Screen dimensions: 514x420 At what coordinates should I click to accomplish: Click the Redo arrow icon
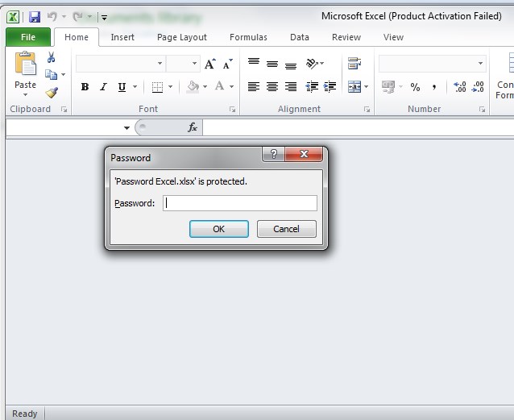(x=77, y=16)
